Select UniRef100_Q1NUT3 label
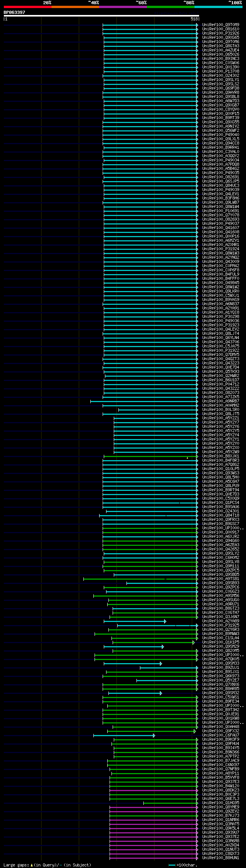The height and width of the screenshot is (868, 246). (x=221, y=850)
